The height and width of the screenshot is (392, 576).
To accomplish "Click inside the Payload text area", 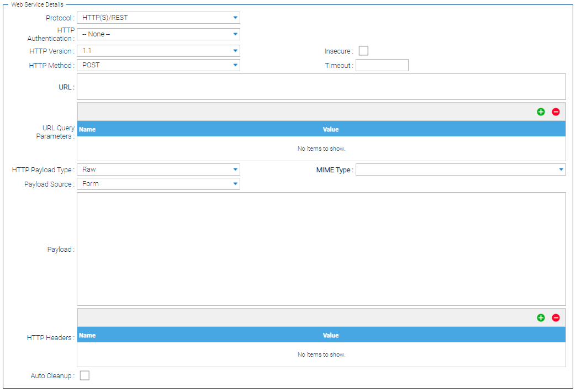I will tap(321, 248).
